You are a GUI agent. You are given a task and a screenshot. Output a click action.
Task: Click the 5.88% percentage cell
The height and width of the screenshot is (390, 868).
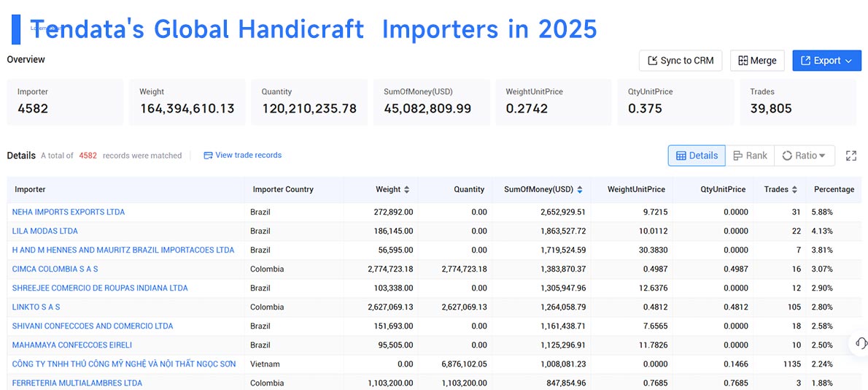coord(822,213)
